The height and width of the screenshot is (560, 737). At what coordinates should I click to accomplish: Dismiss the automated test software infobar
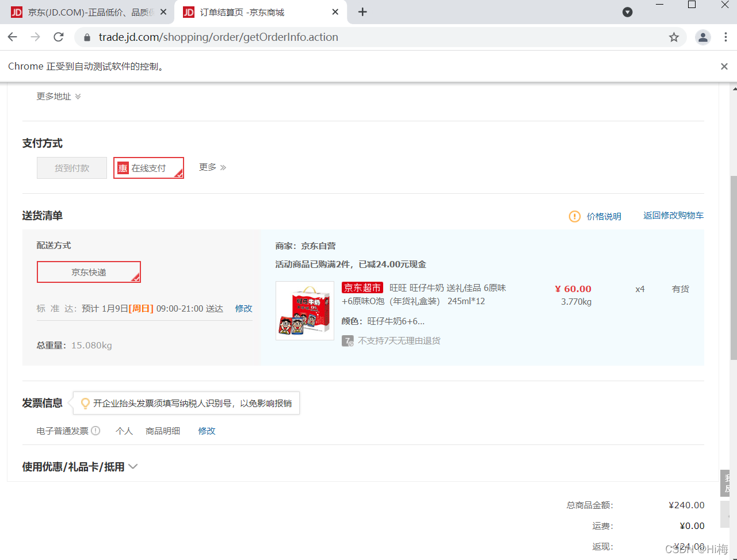coord(724,67)
